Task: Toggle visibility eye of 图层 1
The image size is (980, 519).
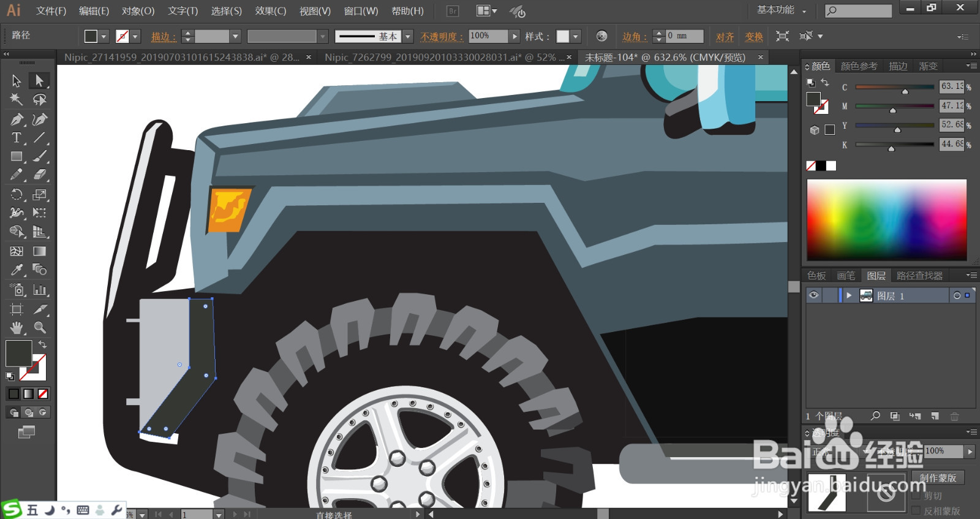Action: 813,295
